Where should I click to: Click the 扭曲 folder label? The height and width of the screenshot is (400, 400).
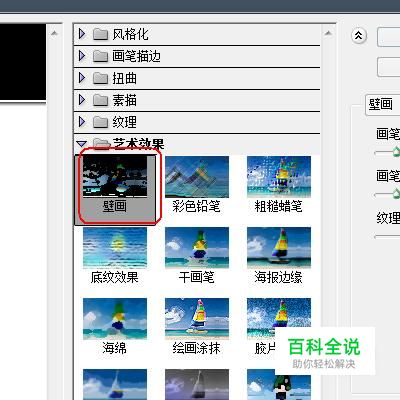click(124, 78)
